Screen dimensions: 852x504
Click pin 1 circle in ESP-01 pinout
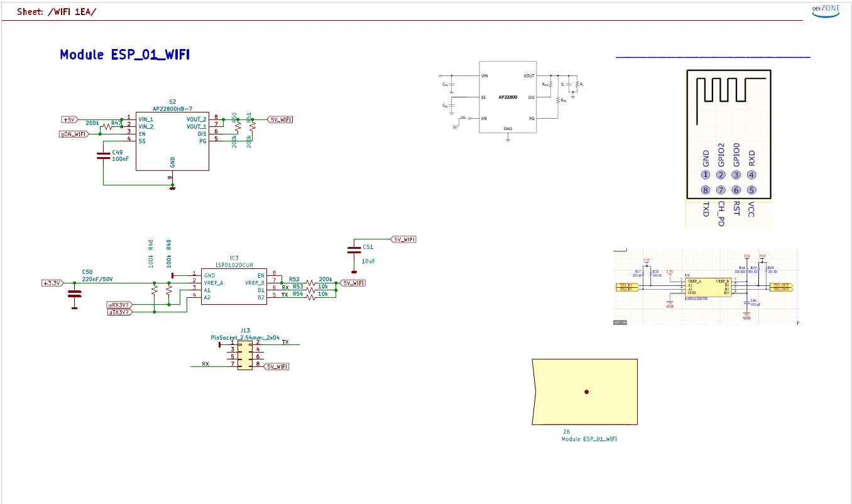(706, 175)
